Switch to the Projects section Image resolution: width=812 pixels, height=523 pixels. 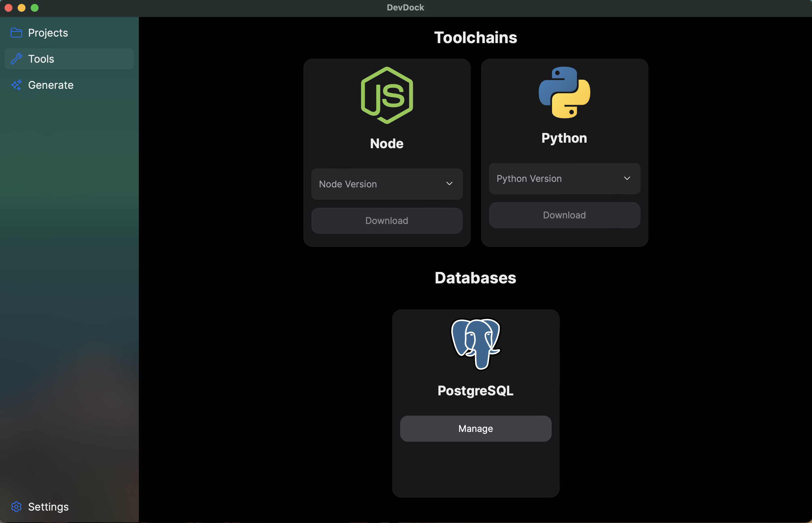(x=48, y=33)
